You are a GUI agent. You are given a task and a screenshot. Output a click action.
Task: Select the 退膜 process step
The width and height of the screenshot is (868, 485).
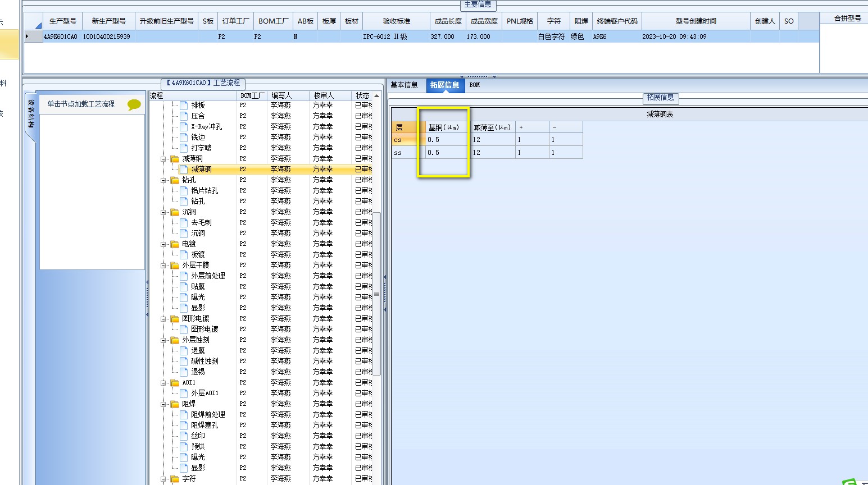(198, 350)
